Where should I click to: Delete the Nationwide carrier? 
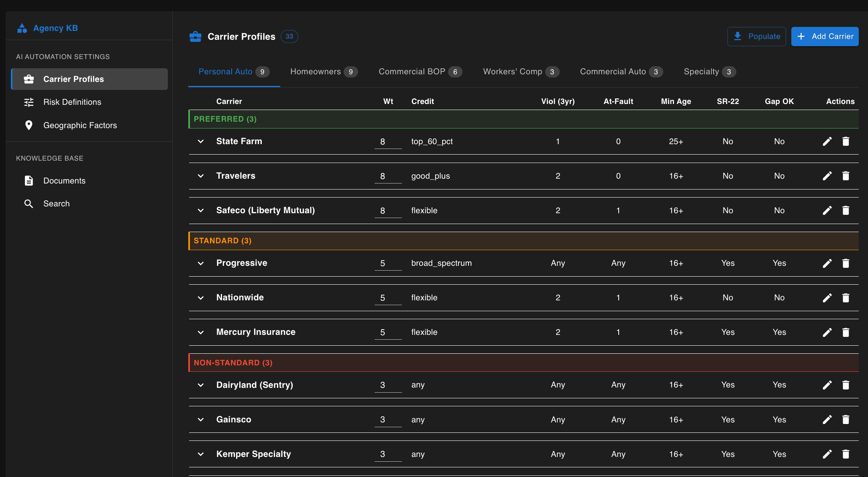pyautogui.click(x=846, y=298)
